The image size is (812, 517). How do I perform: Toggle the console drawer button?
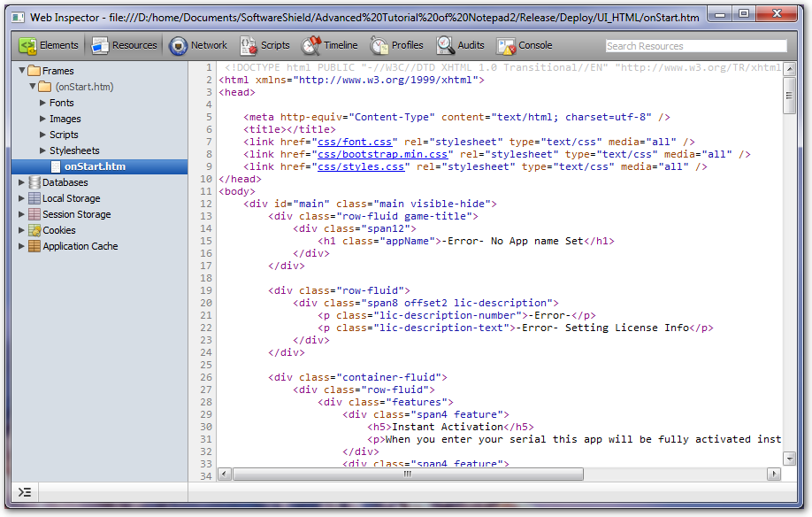tap(25, 492)
